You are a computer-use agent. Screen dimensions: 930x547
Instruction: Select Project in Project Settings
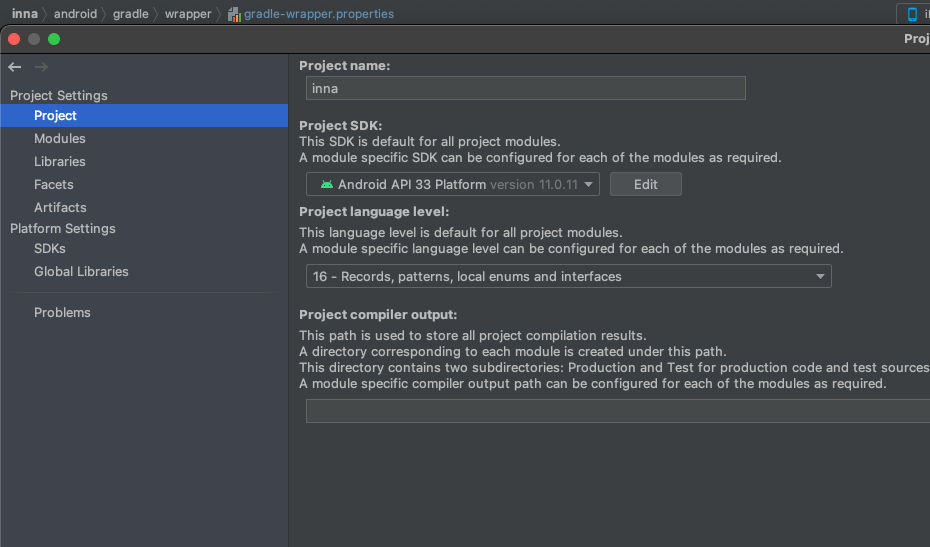pyautogui.click(x=144, y=116)
